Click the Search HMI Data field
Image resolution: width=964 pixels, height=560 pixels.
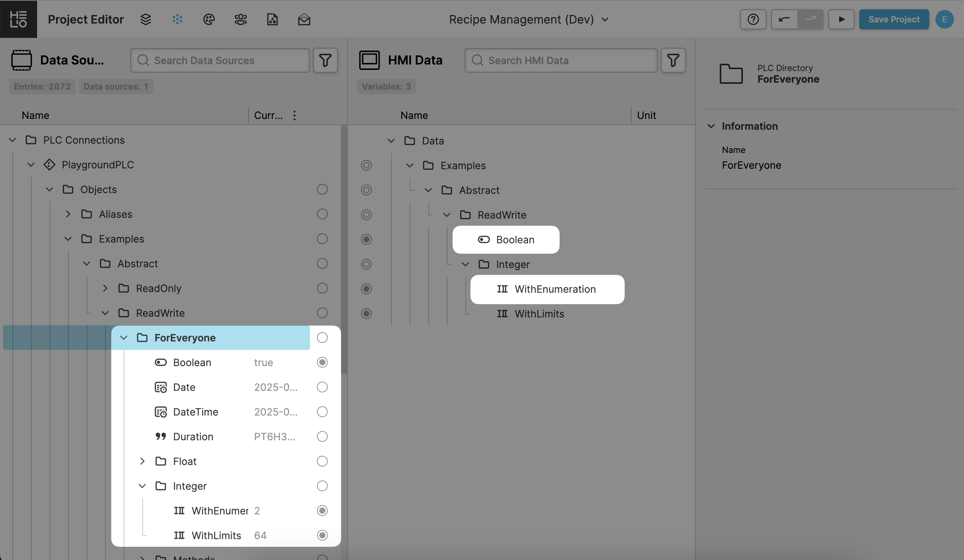(x=560, y=60)
